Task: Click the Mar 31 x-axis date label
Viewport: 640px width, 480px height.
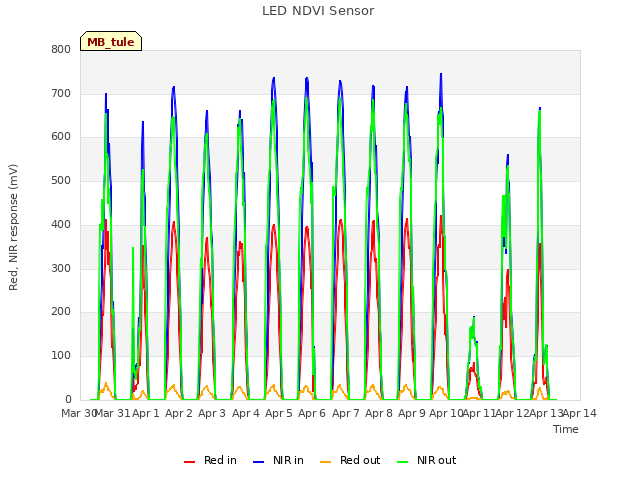Action: tap(112, 413)
